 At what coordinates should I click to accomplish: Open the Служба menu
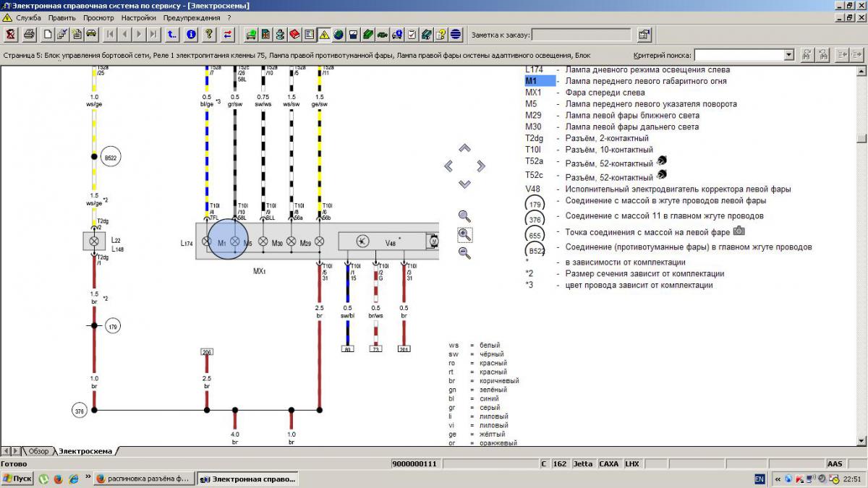click(x=28, y=17)
